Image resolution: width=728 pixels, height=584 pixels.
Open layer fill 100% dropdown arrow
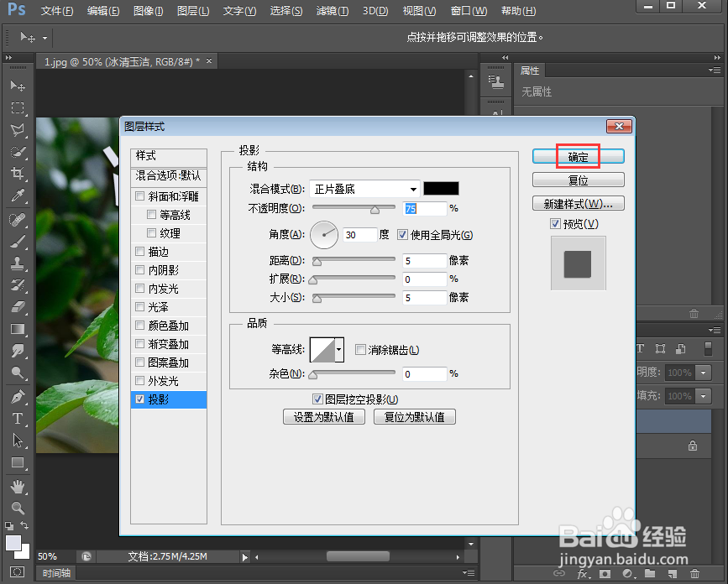point(704,396)
